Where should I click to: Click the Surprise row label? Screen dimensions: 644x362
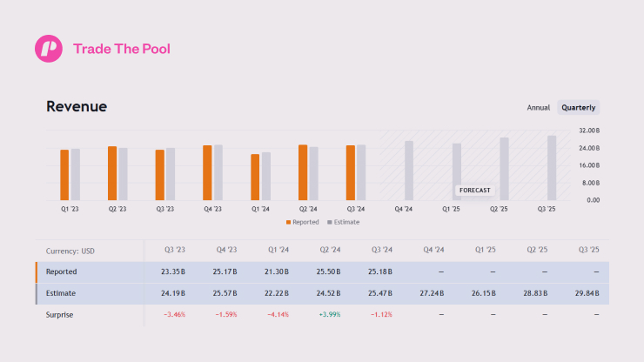(x=61, y=315)
